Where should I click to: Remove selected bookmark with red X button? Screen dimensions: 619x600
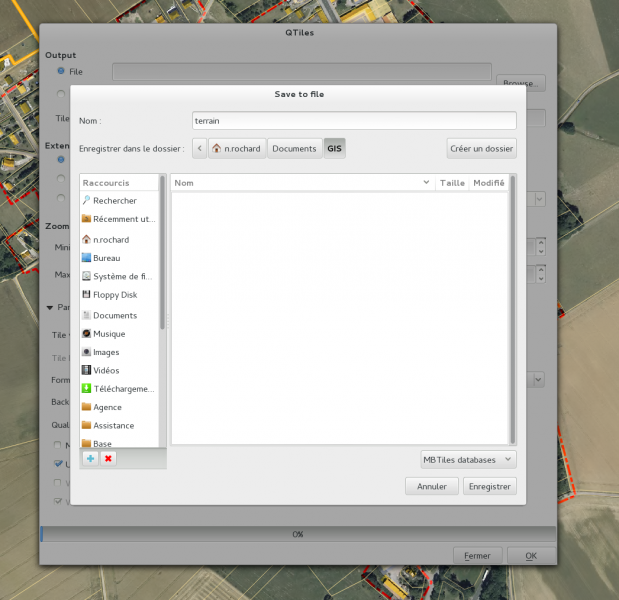[108, 458]
